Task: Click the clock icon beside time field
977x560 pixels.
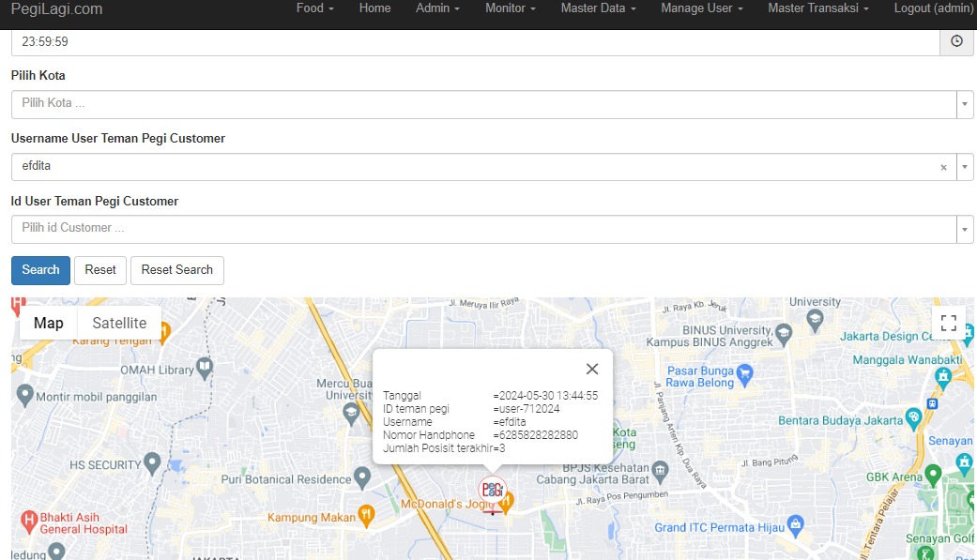Action: [956, 41]
